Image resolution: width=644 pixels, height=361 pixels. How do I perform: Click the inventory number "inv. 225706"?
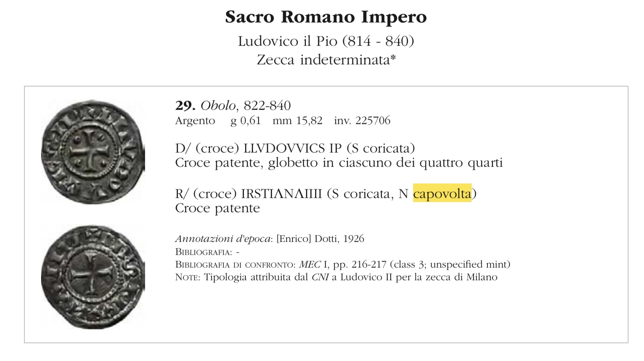(362, 121)
